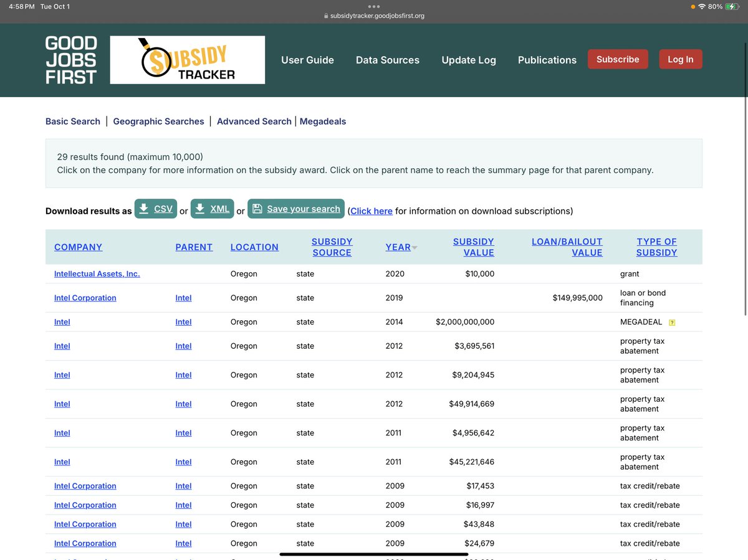Open Intel Corporation link in $24,679 row
748x560 pixels.
(x=85, y=543)
